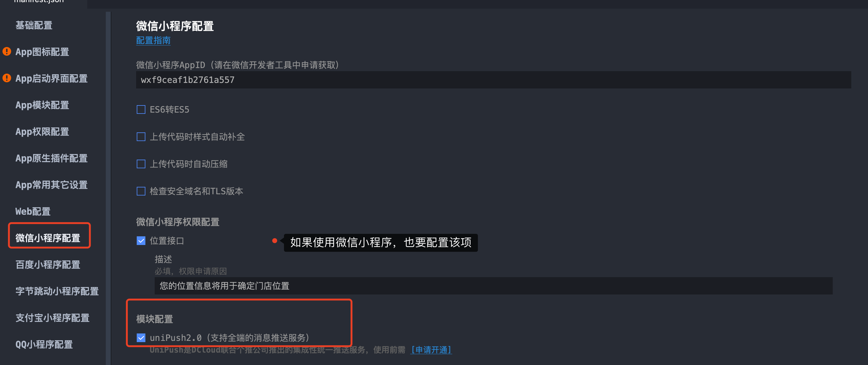Select 百度小程序配置 sidebar item
Screen dimensions: 868x365
click(48, 264)
